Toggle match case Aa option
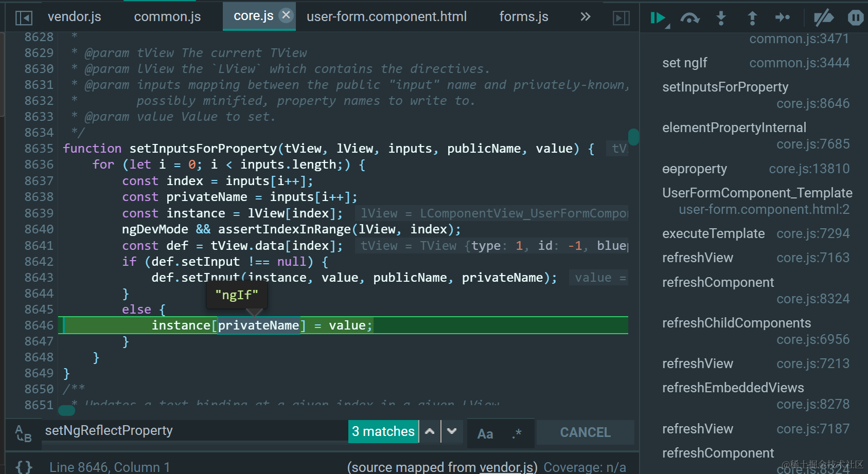 coord(485,433)
